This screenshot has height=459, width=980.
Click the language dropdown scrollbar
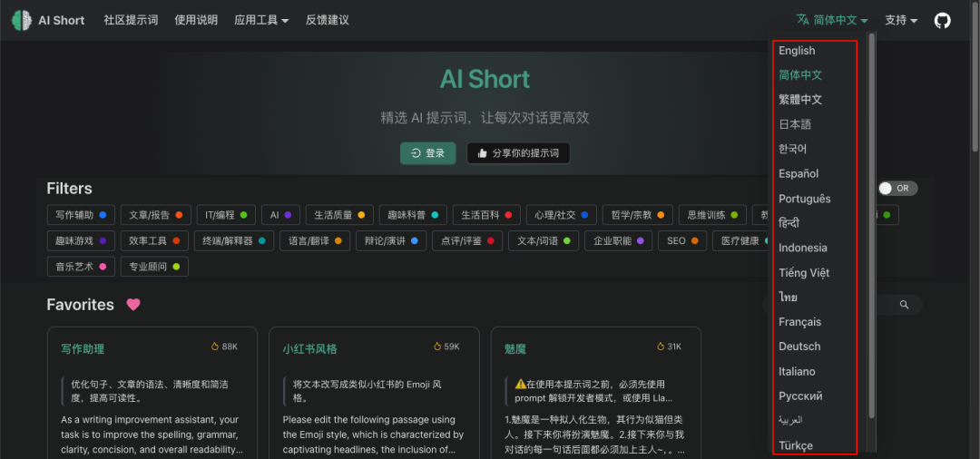coord(871,225)
